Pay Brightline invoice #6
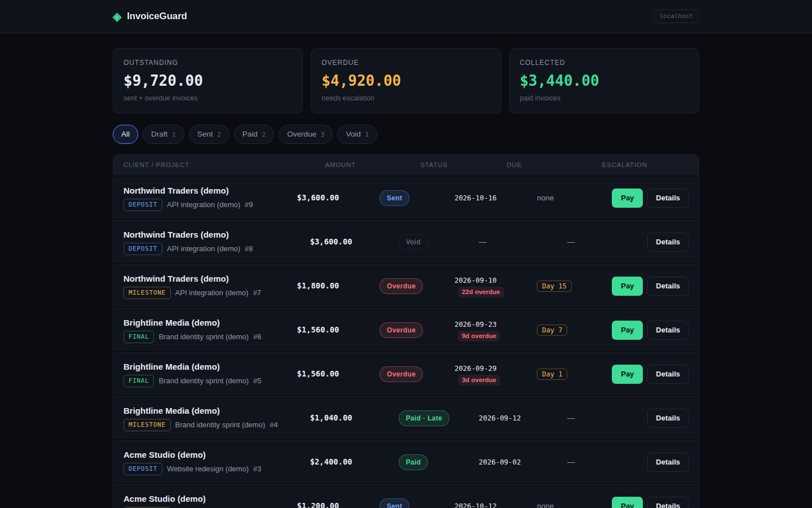The height and width of the screenshot is (508, 812). (627, 330)
